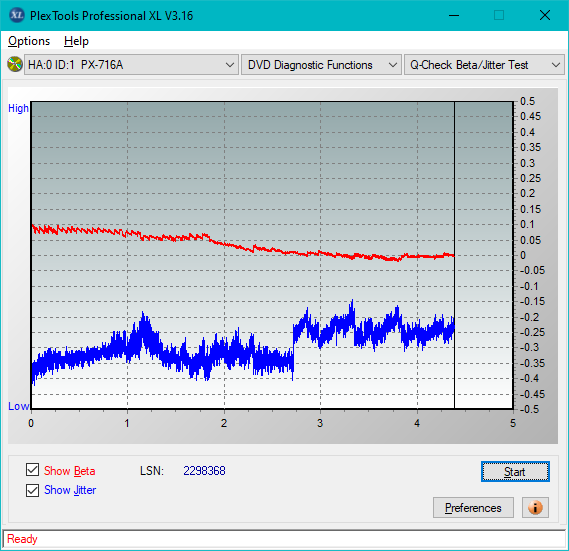
Task: Expand the PX-716A drive dropdown
Action: 131,65
